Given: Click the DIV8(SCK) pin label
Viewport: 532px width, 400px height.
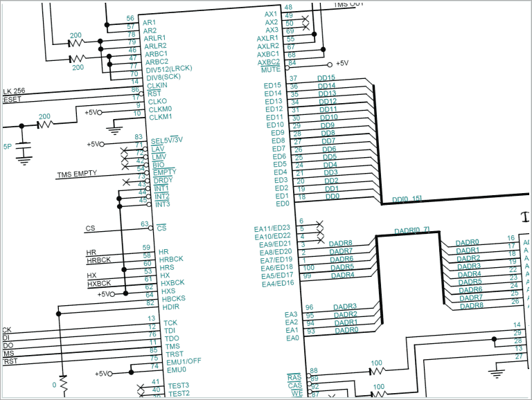Looking at the screenshot, I should tap(163, 77).
